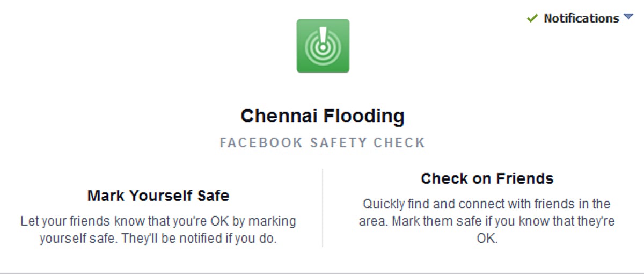Expand the Notifications dropdown arrow
The width and height of the screenshot is (644, 274).
click(628, 18)
